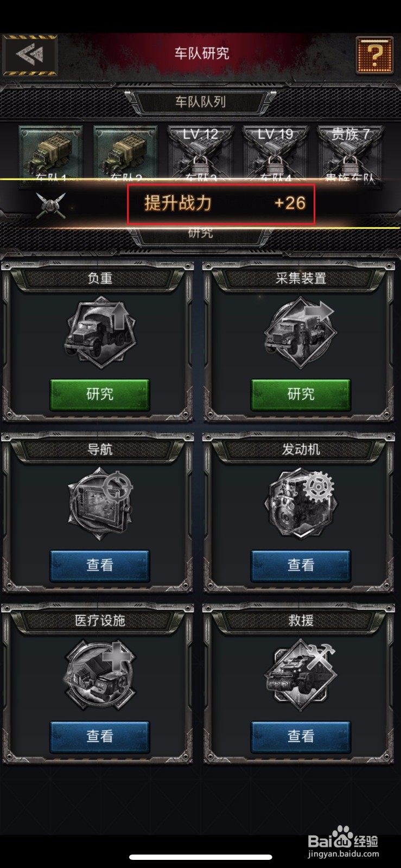Click 查看 button under 救援
The width and height of the screenshot is (401, 868).
pos(301,737)
